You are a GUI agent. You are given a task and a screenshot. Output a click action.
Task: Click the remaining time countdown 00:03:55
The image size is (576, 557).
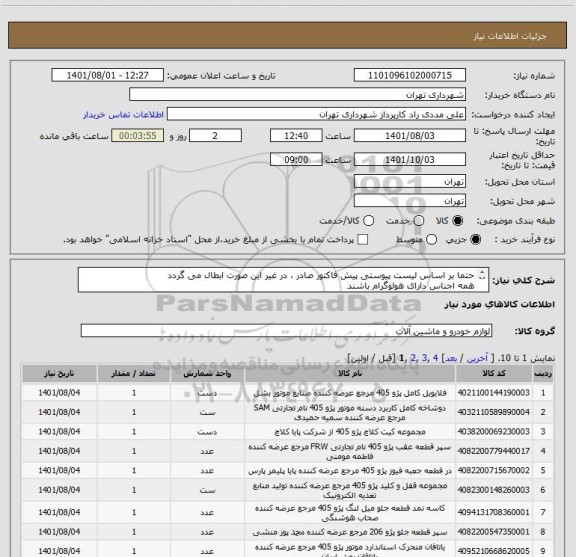(138, 136)
